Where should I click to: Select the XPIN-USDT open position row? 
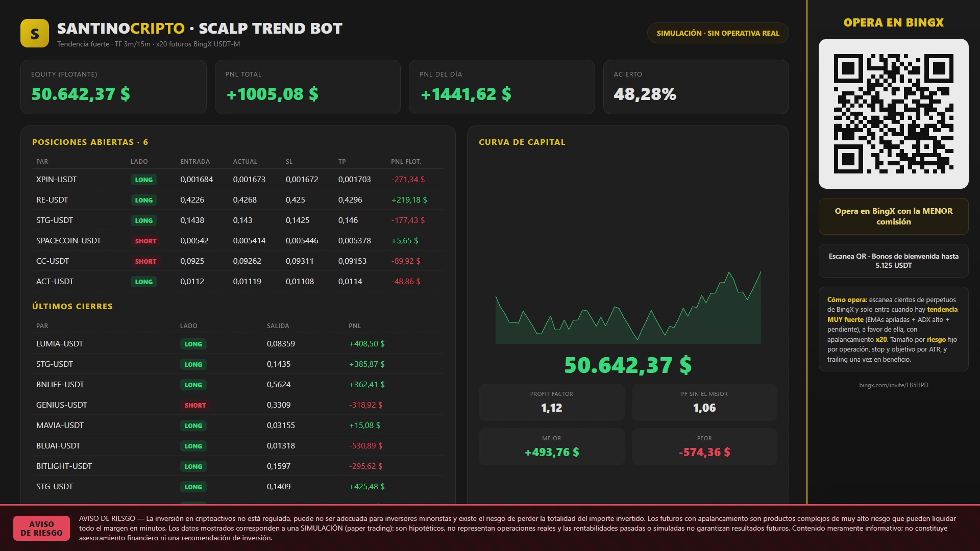[238, 180]
